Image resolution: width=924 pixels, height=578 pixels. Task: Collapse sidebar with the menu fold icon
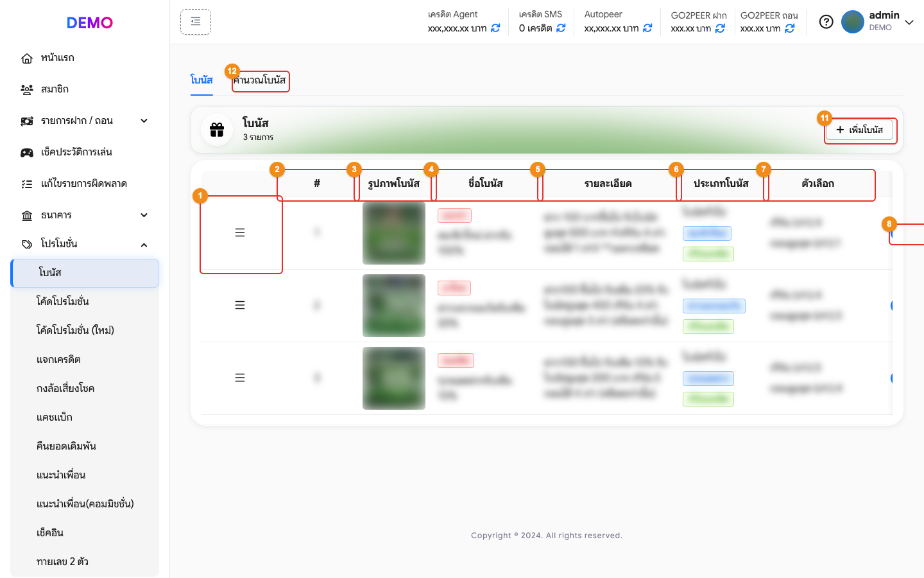coord(196,22)
